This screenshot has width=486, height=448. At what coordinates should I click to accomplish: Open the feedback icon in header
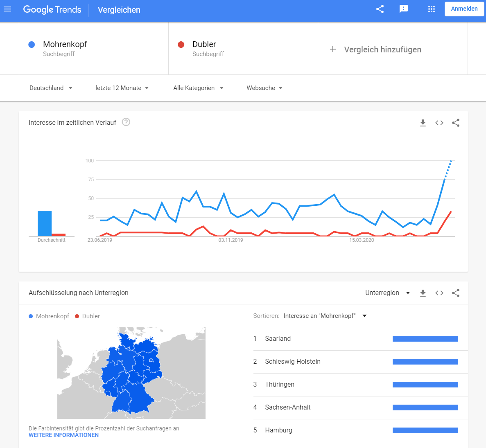point(404,9)
